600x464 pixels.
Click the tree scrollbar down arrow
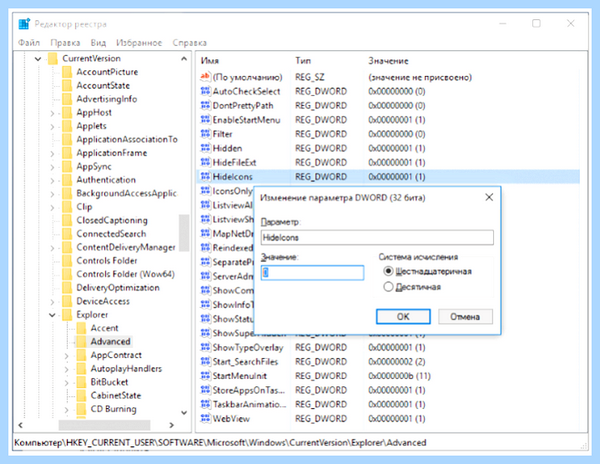tap(184, 413)
